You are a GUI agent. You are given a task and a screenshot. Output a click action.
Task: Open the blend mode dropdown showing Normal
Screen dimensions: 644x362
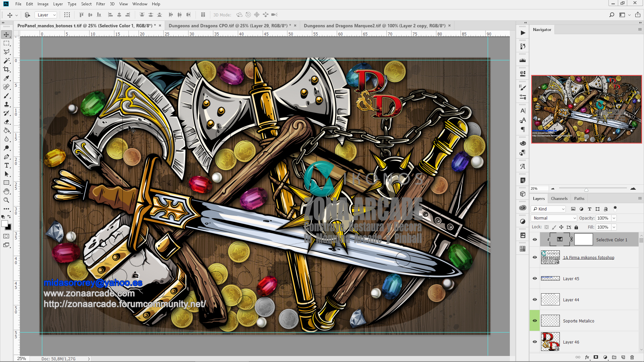[x=553, y=218]
